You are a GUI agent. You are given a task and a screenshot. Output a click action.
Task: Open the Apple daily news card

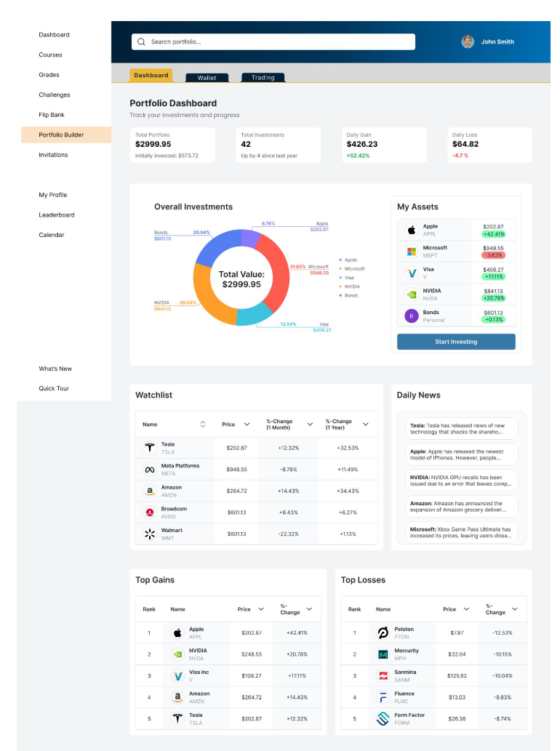[x=462, y=454]
